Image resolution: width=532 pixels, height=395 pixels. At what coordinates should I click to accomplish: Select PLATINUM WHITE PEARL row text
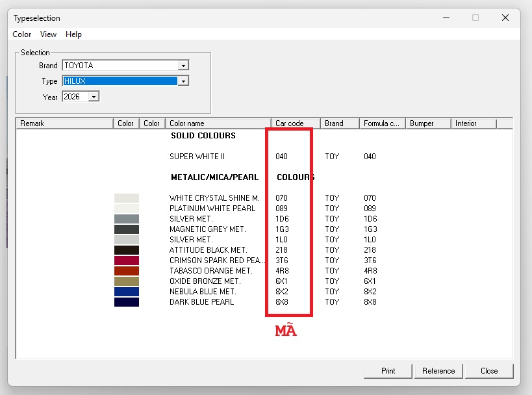212,209
